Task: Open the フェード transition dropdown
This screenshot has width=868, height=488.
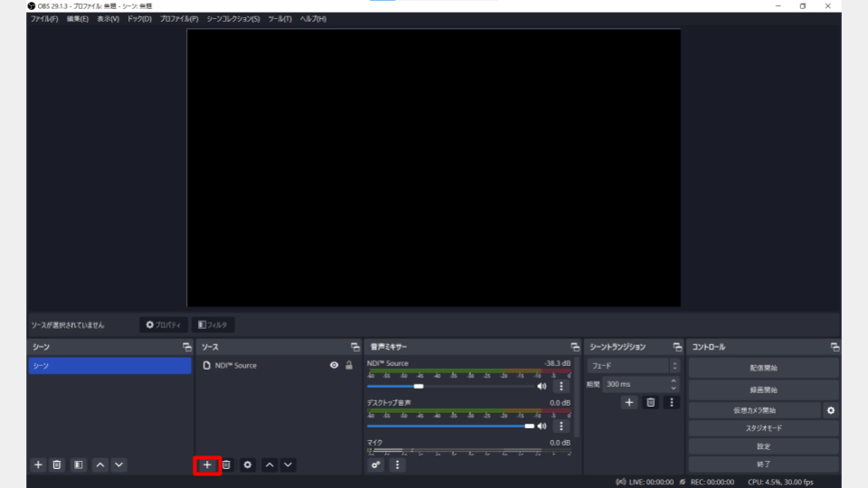Action: (x=634, y=366)
